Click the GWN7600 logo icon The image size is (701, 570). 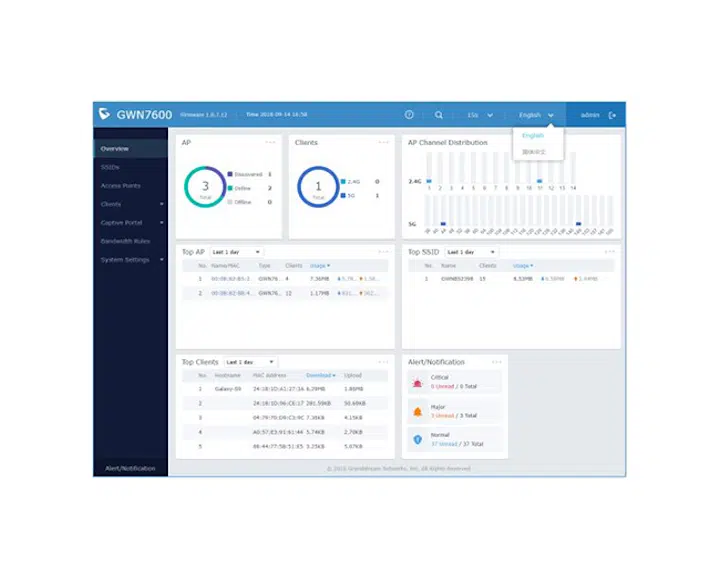(x=104, y=114)
